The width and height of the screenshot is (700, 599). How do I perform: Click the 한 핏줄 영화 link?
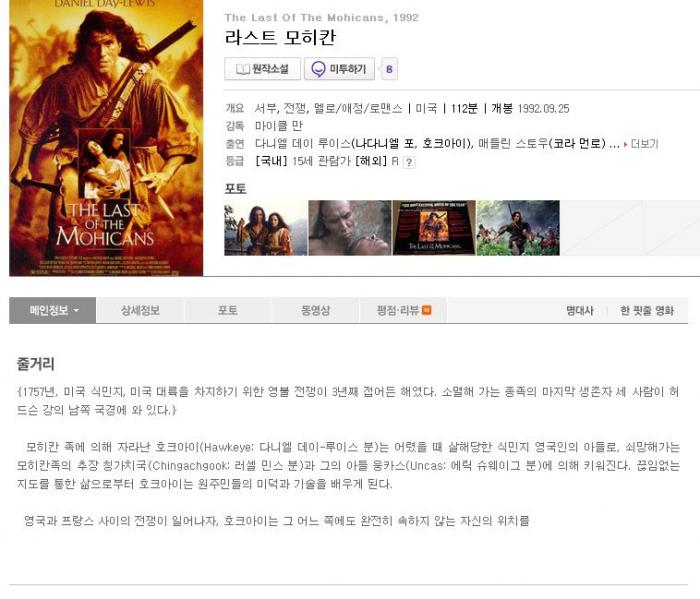pyautogui.click(x=647, y=311)
